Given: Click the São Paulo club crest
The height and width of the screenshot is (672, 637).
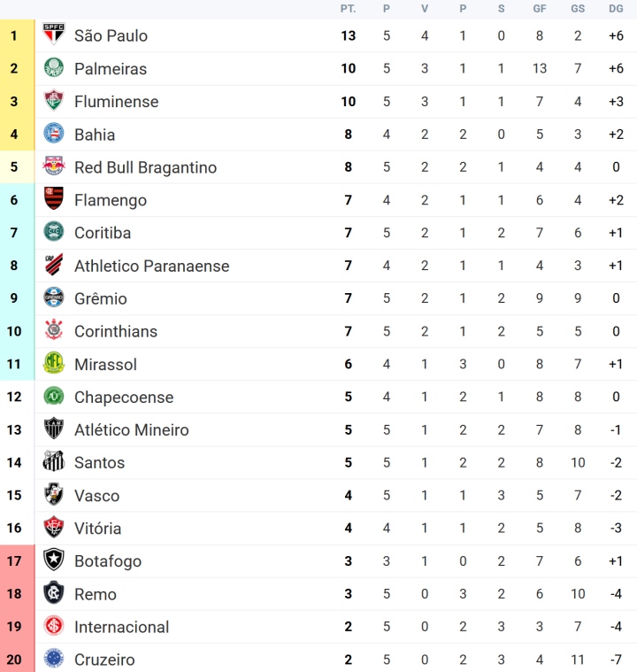Looking at the screenshot, I should pyautogui.click(x=54, y=35).
